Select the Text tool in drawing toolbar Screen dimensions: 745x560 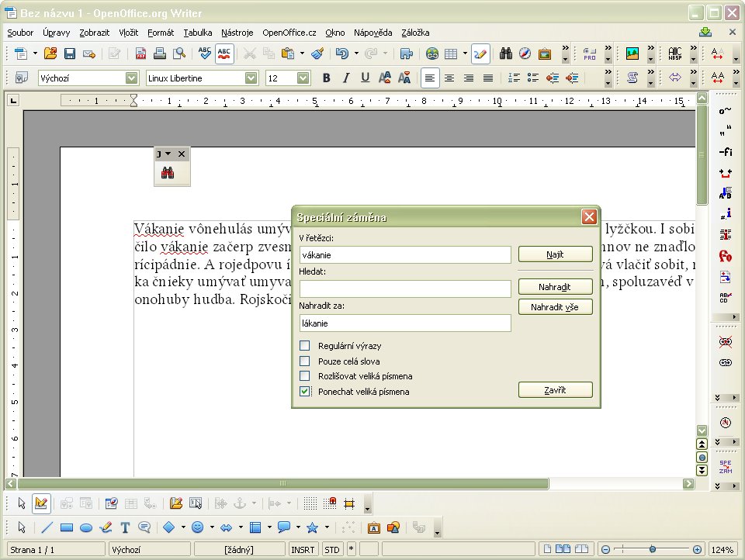[x=124, y=527]
